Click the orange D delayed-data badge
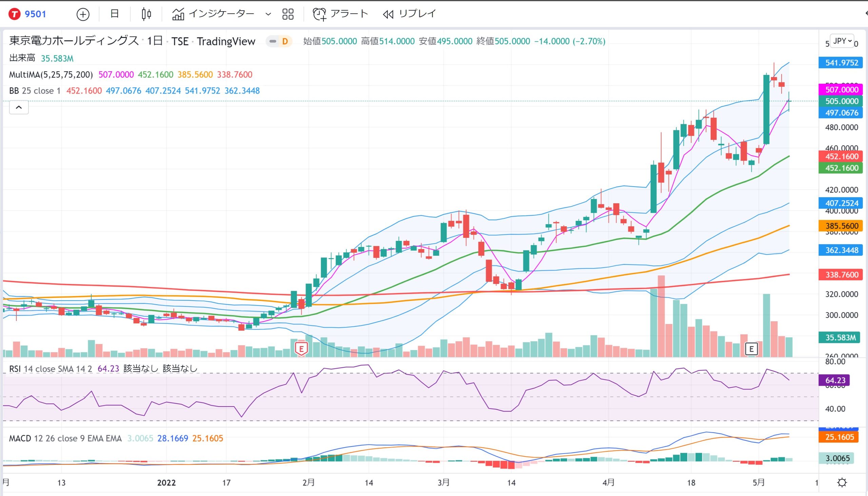Image resolution: width=868 pixels, height=496 pixels. [x=285, y=42]
